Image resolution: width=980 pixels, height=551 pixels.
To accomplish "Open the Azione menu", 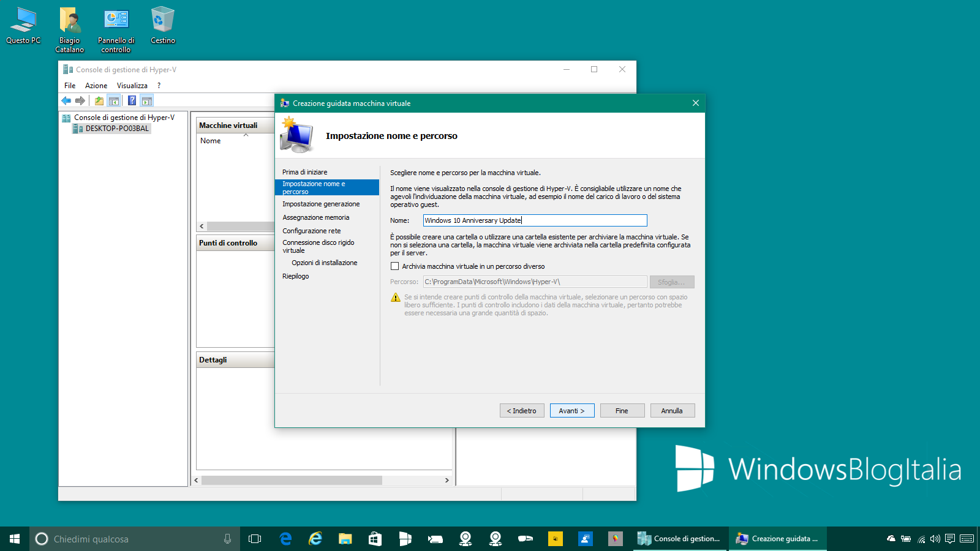I will pos(96,86).
